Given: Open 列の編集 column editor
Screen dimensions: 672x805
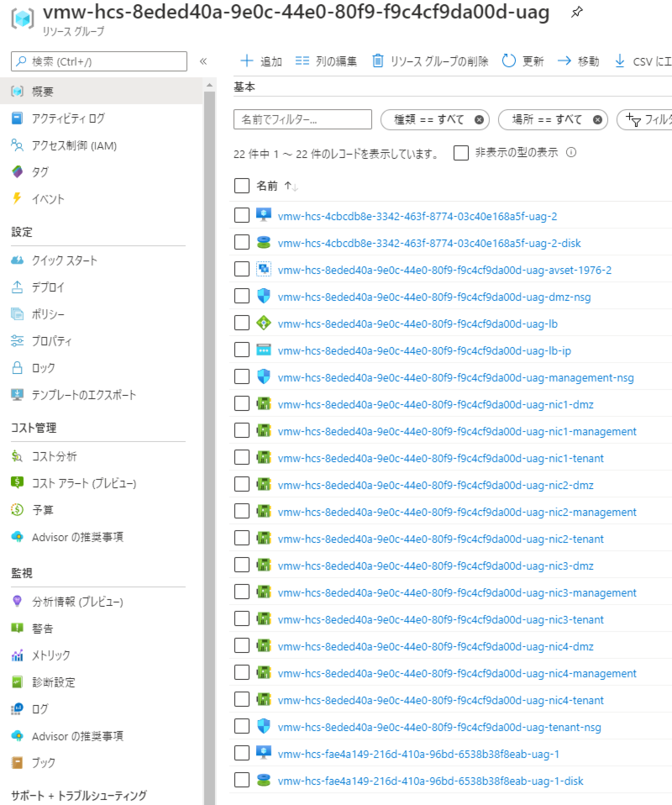Looking at the screenshot, I should pos(326,61).
